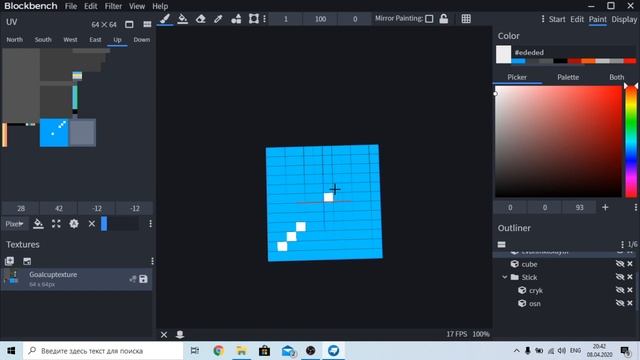
Task: Switch UV face to Down
Action: click(142, 40)
